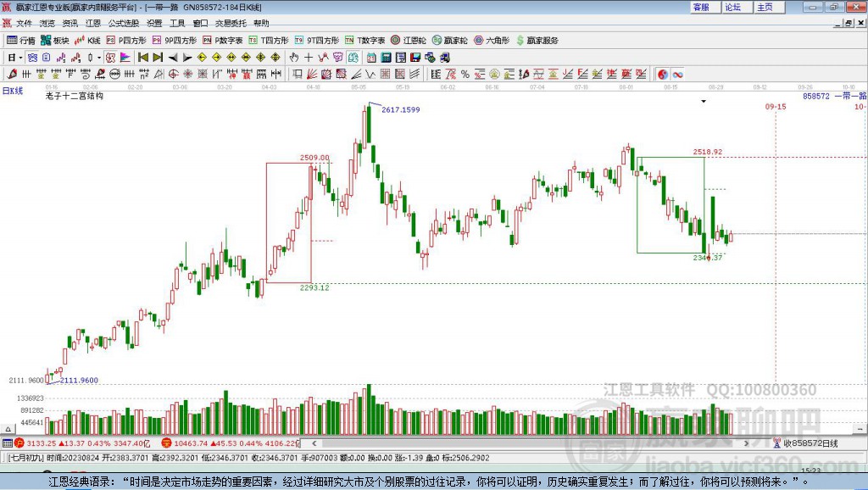This screenshot has width=868, height=490.
Task: Select the red pencil drawing tool
Action: (x=12, y=74)
